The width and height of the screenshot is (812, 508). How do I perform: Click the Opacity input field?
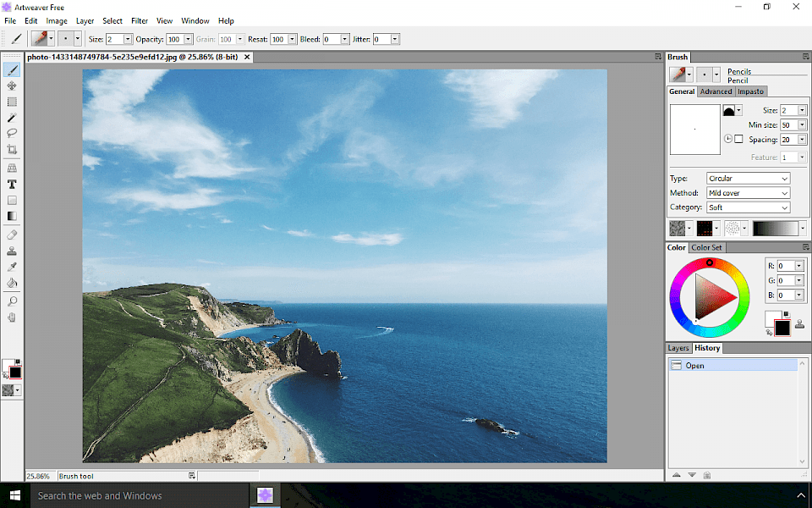click(174, 39)
